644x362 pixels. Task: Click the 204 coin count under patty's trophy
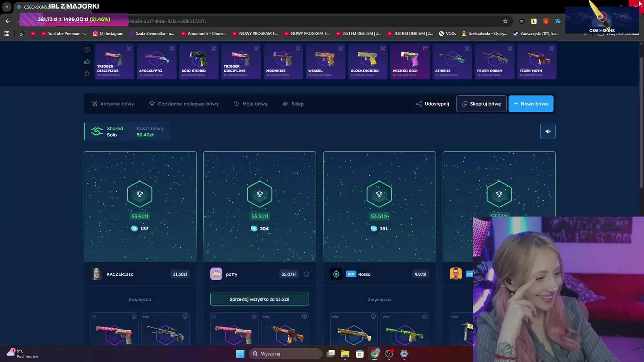260,229
